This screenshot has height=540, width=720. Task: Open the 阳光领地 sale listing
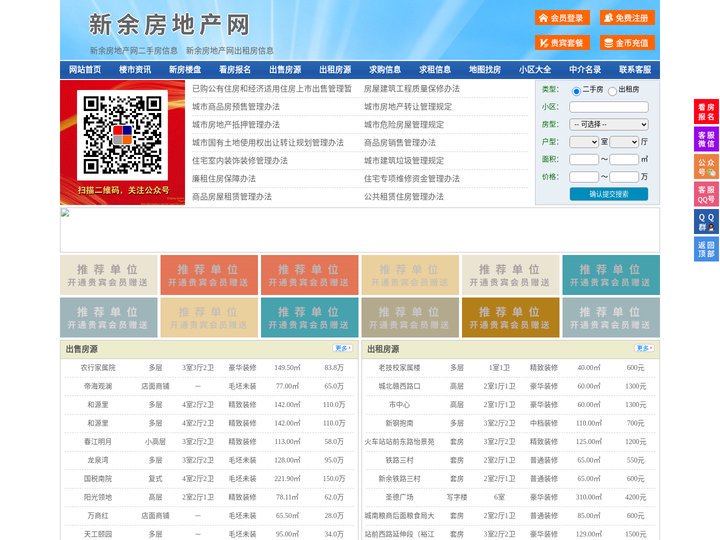(98, 497)
